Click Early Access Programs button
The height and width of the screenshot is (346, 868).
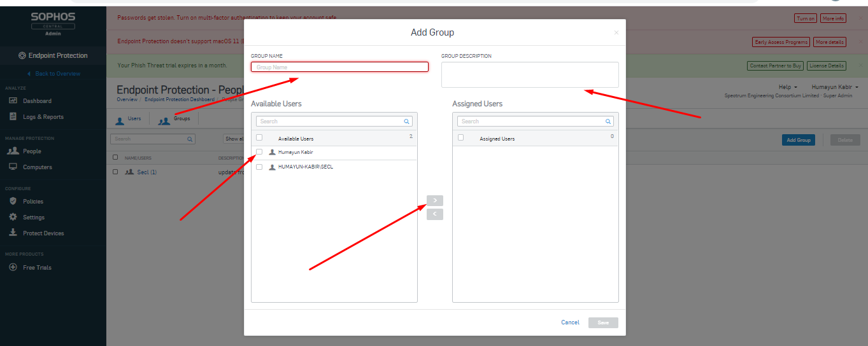(781, 42)
